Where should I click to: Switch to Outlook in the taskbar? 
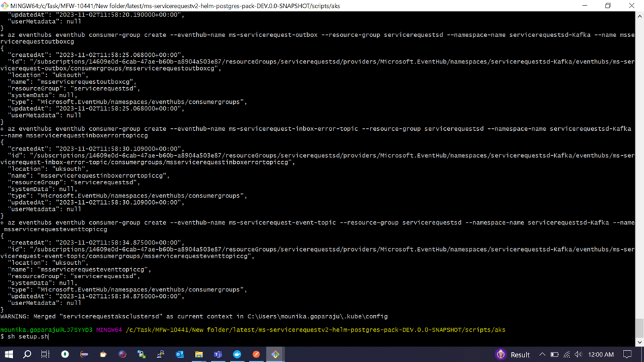pyautogui.click(x=180, y=355)
